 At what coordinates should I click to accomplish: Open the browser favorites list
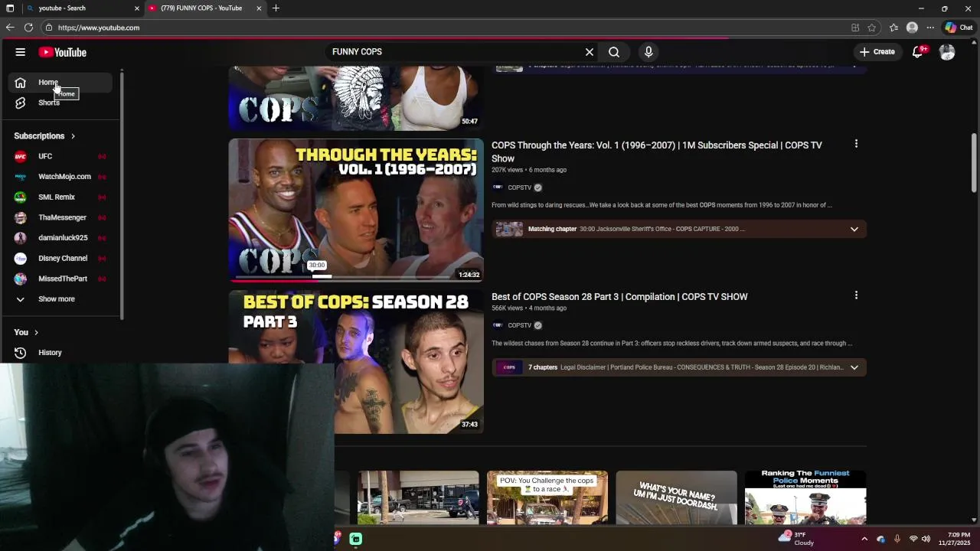point(893,28)
